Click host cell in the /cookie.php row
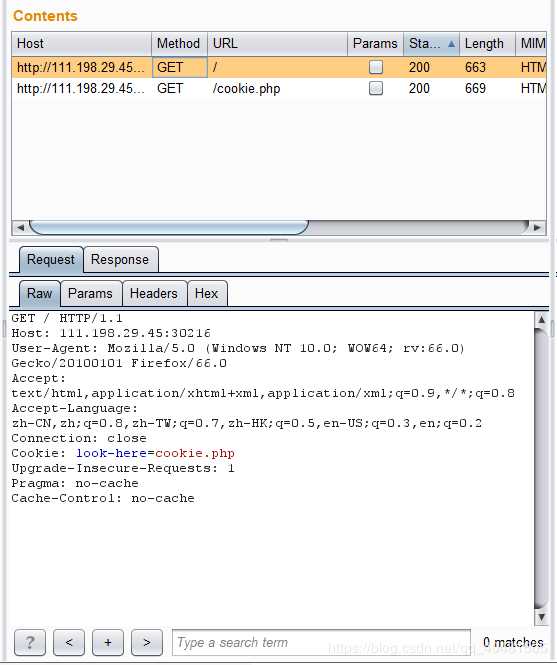 click(81, 88)
